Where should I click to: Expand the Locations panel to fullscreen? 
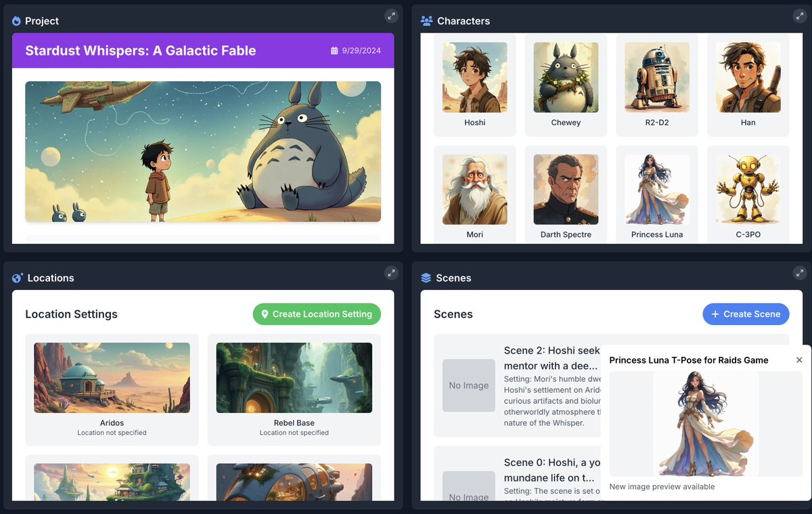coord(390,273)
